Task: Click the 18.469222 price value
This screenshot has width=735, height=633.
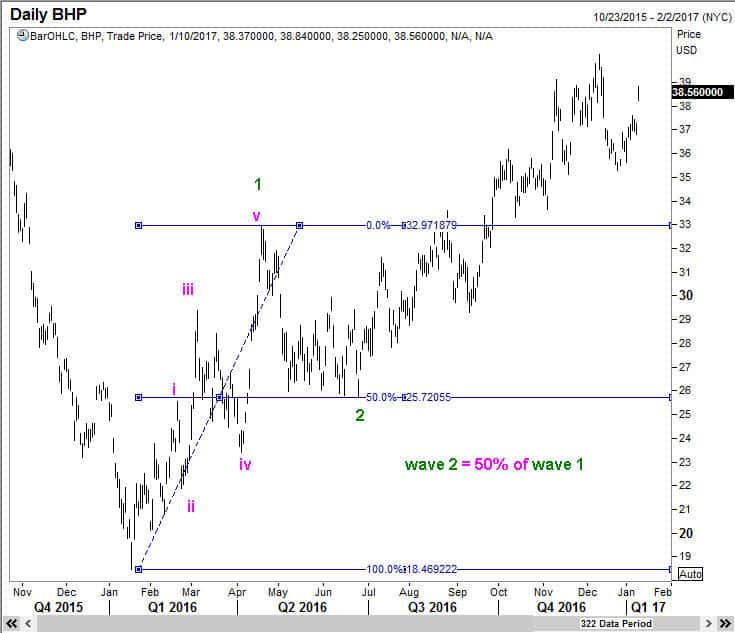Action: click(x=431, y=569)
